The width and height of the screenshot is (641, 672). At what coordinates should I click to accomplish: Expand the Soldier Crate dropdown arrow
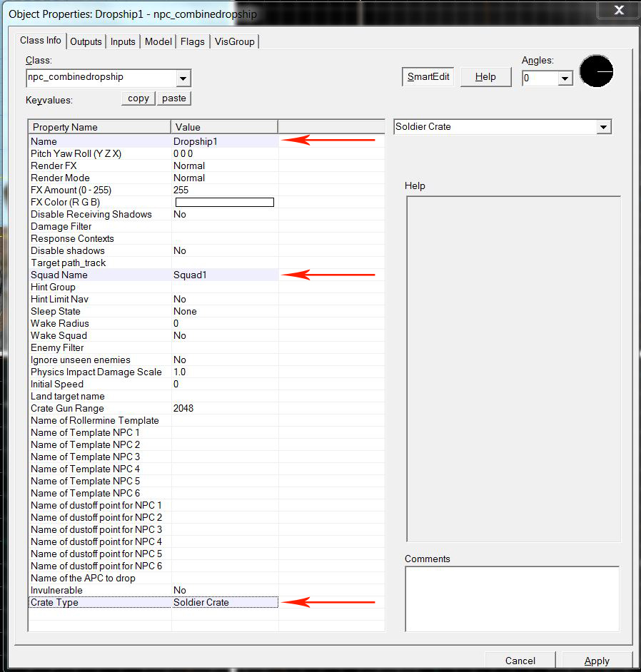[604, 127]
